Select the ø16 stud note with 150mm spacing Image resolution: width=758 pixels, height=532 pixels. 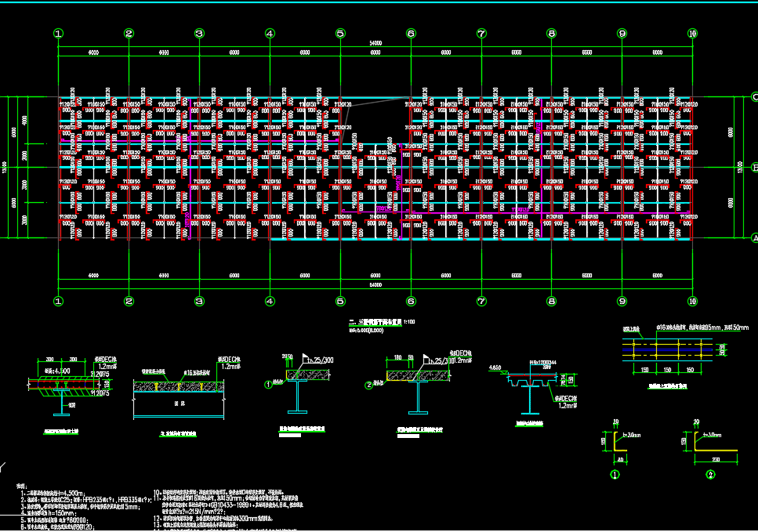pos(702,328)
